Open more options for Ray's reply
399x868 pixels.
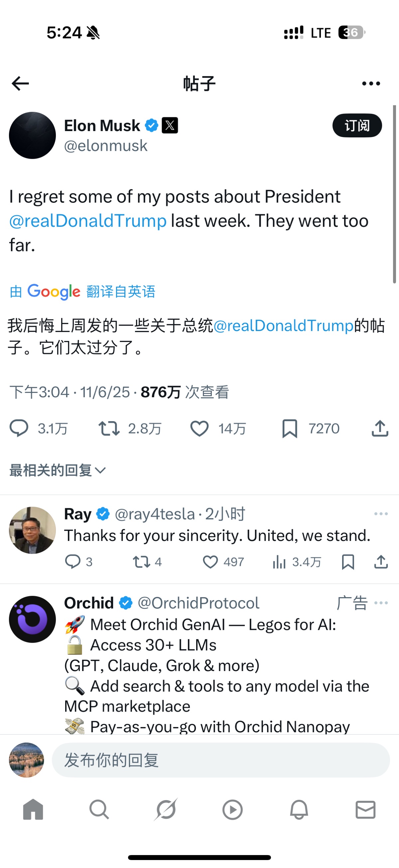point(381,514)
